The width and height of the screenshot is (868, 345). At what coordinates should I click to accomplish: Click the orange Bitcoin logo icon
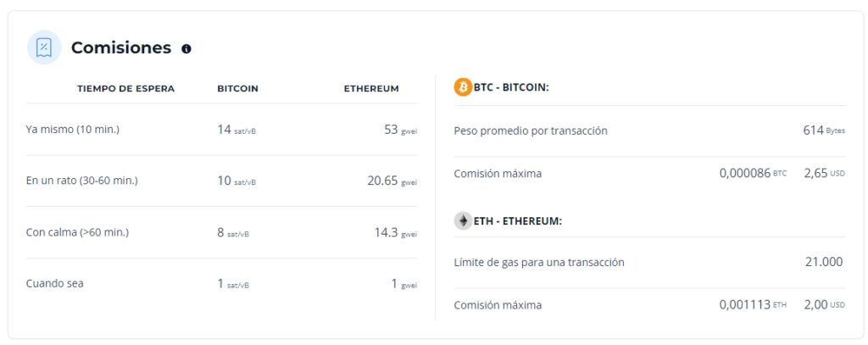click(x=463, y=87)
